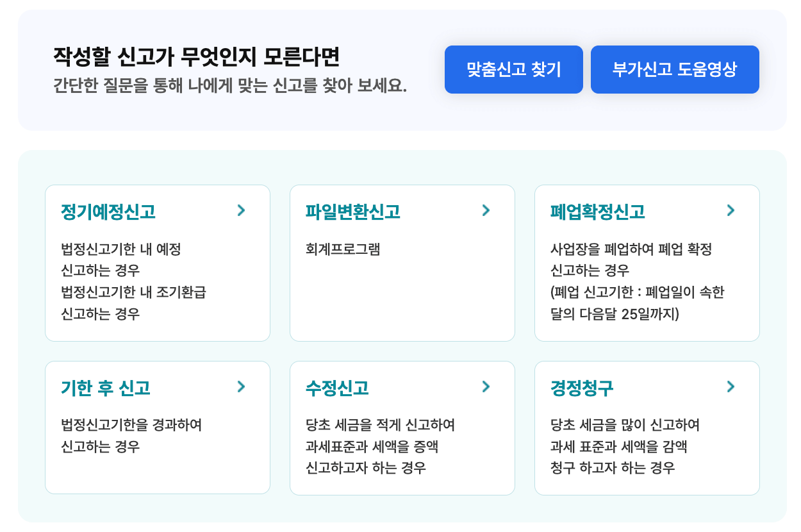Screen dimensions: 801x532
Task: Expand the 정기예정신고 card panel
Action: click(157, 263)
